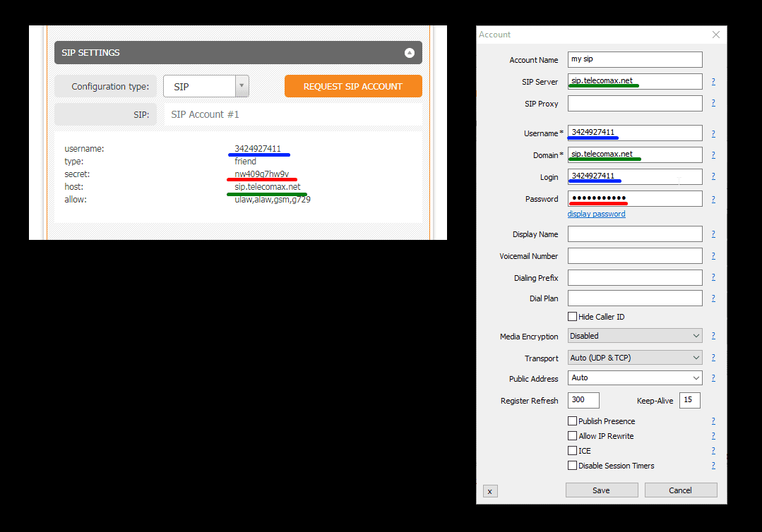The height and width of the screenshot is (532, 762).
Task: Collapse the SIP SETTINGS panel arrow
Action: (409, 53)
